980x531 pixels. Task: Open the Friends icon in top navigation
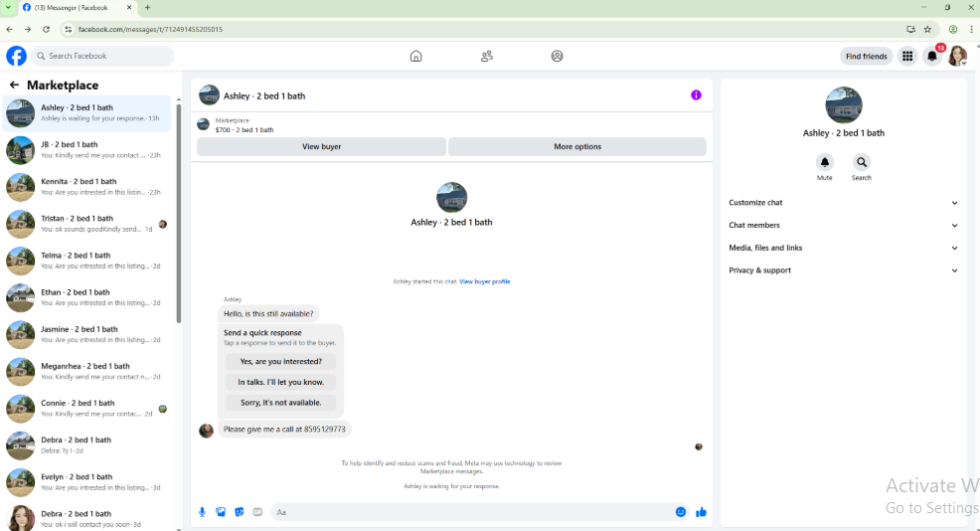click(x=486, y=57)
